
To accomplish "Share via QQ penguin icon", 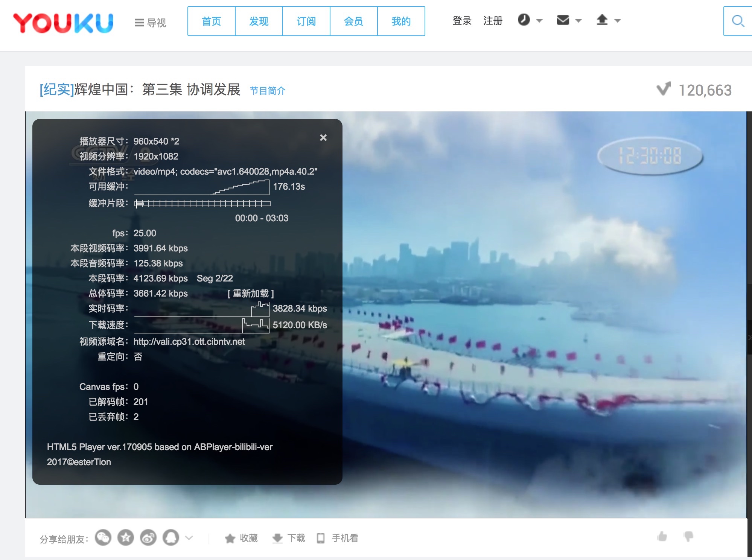I will [171, 538].
